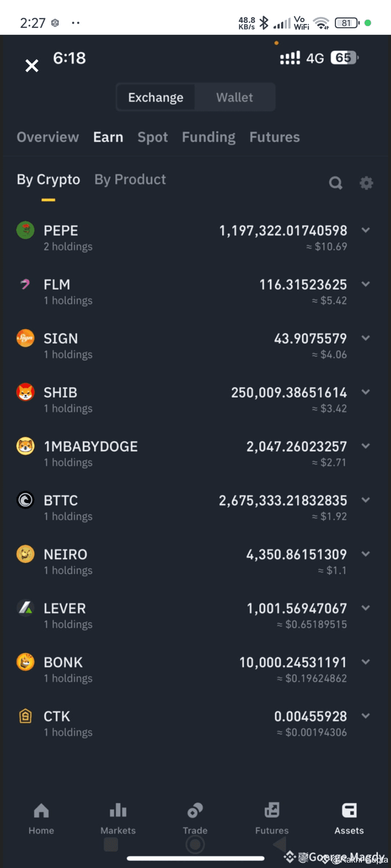Expand the PEPE holdings chevron
391x868 pixels.
coord(365,230)
